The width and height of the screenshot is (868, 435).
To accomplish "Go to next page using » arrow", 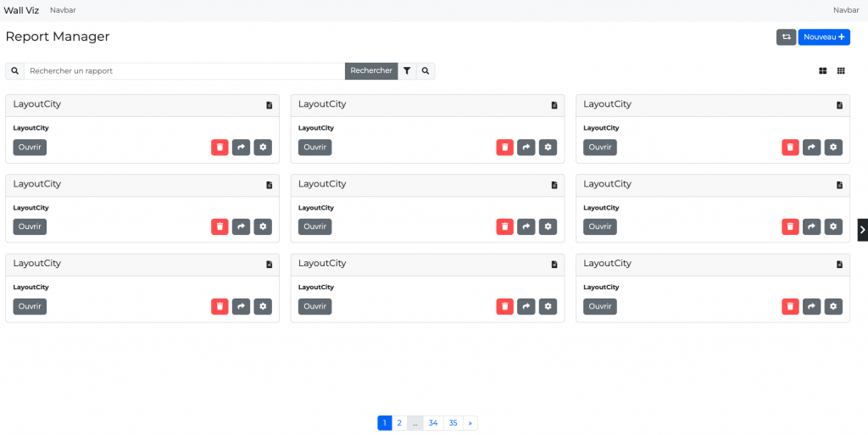I will 470,423.
